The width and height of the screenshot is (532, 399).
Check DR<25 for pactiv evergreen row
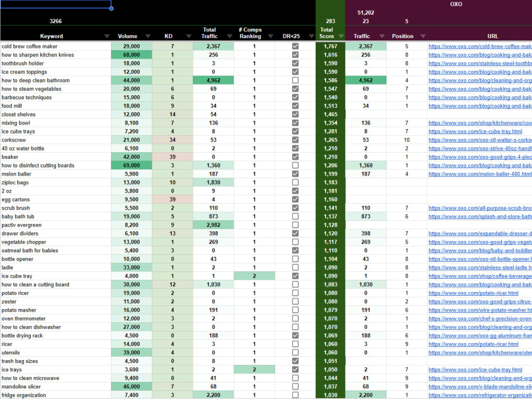click(x=295, y=225)
